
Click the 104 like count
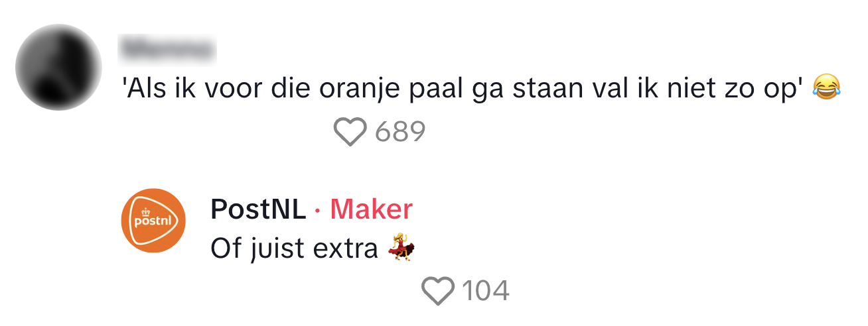(486, 291)
